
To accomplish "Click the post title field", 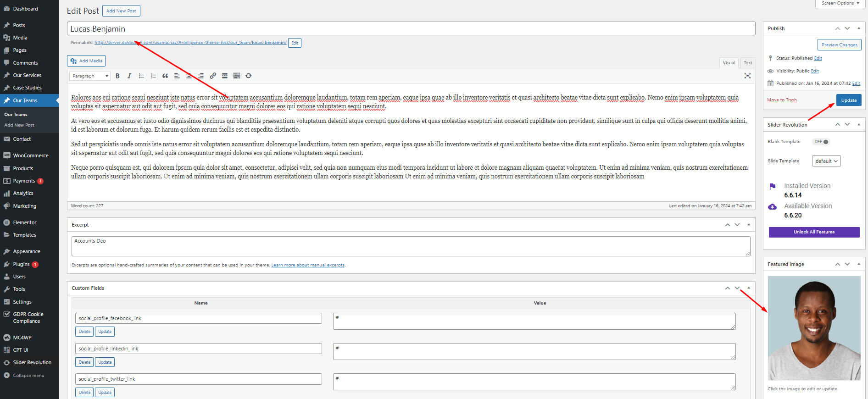I will [411, 28].
